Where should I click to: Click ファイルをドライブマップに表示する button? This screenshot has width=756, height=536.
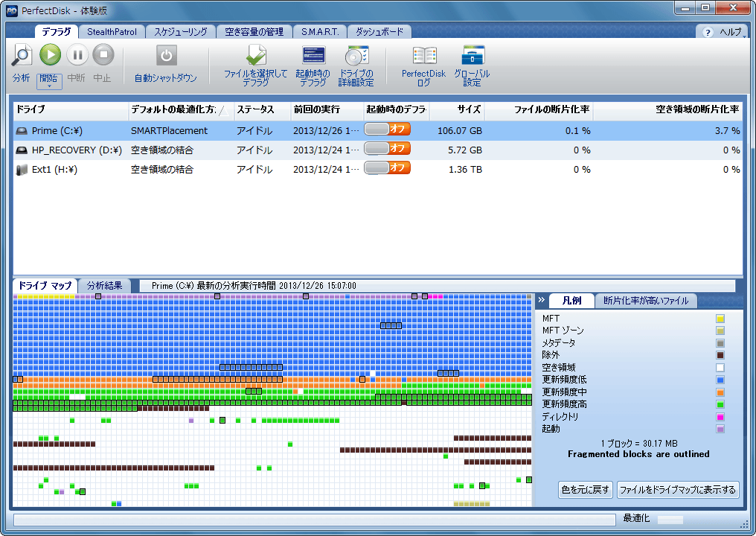click(678, 490)
